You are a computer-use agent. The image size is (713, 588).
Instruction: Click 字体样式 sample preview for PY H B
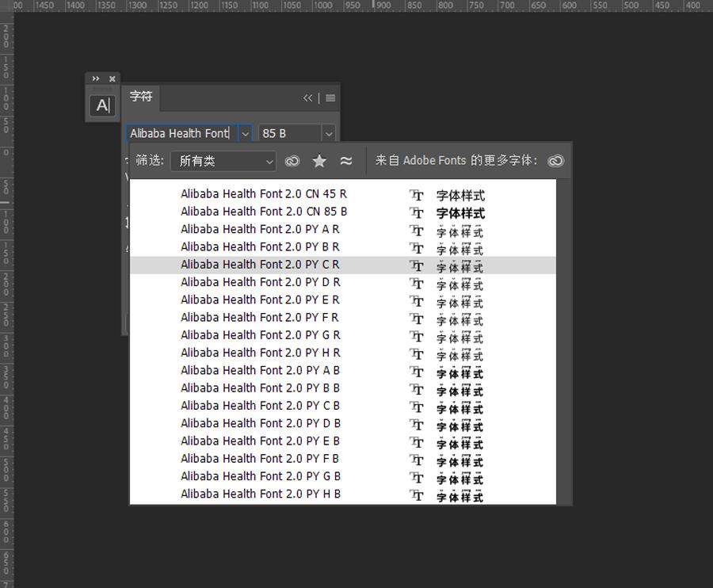pyautogui.click(x=459, y=496)
